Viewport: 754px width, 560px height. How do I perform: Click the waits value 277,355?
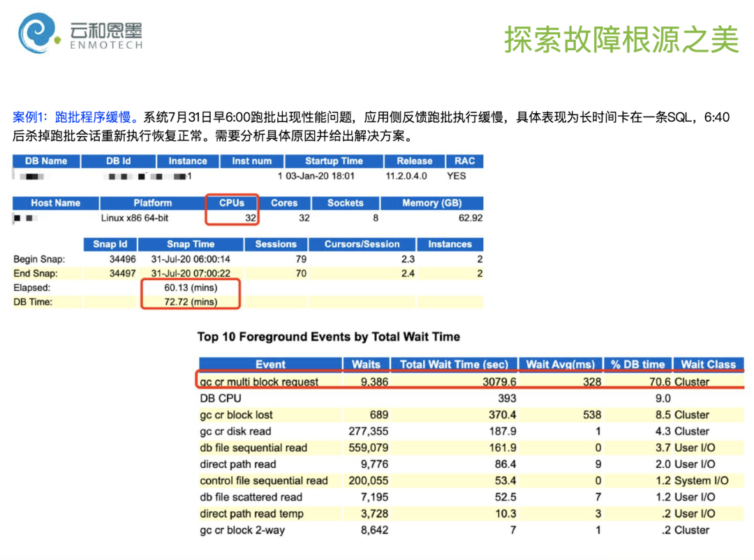369,431
